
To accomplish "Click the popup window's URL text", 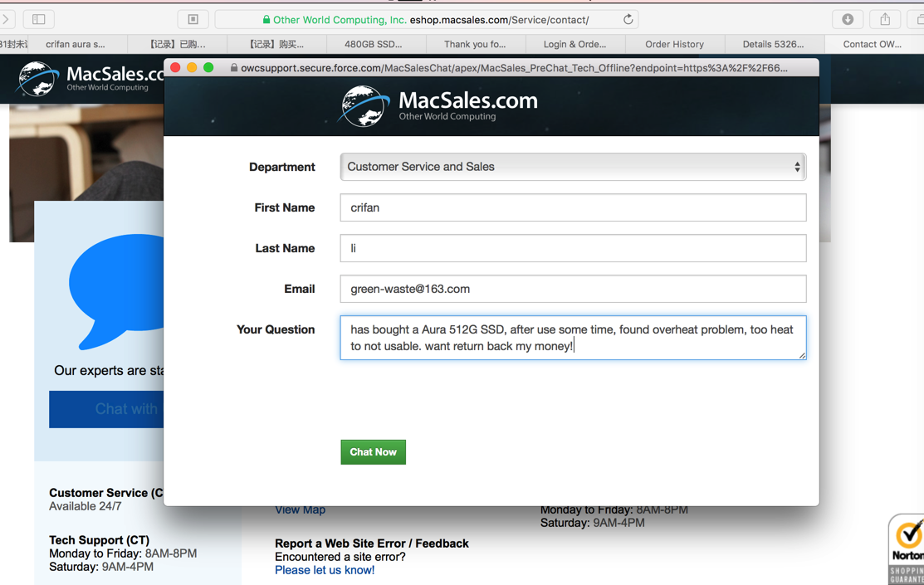I will click(514, 68).
